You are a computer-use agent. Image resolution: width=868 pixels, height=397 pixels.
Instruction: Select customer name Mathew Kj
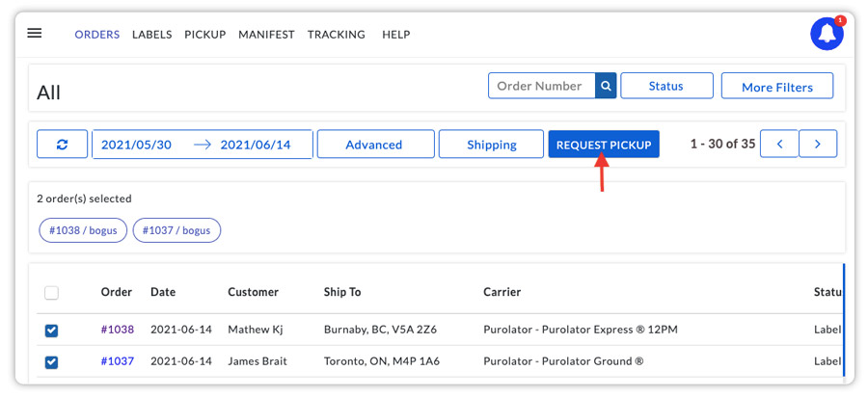click(x=256, y=330)
